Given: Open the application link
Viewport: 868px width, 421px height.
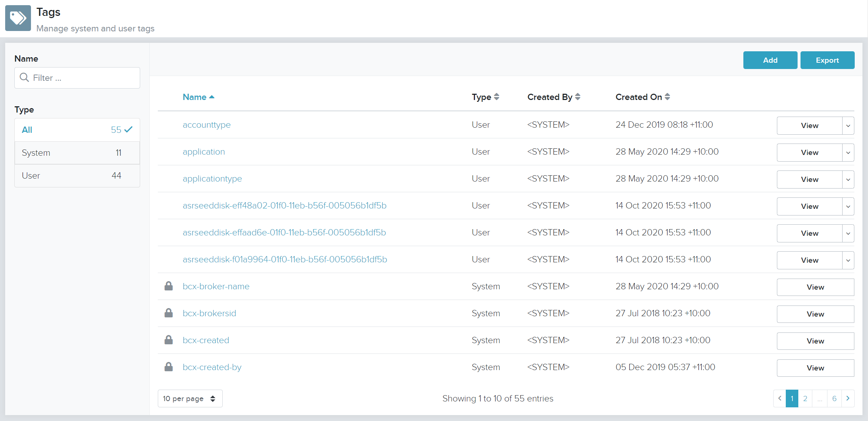Looking at the screenshot, I should click(204, 152).
